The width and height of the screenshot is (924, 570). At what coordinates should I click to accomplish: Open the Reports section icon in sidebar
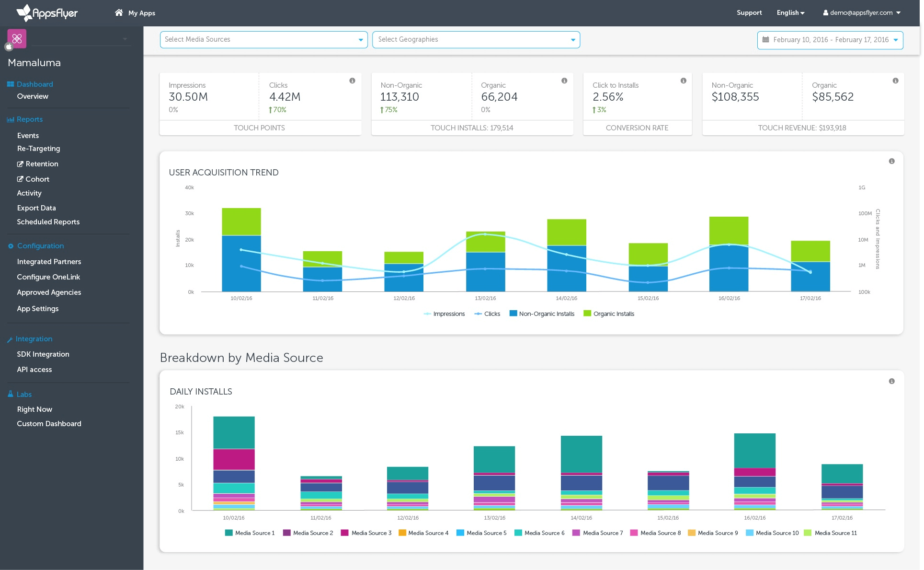[11, 119]
